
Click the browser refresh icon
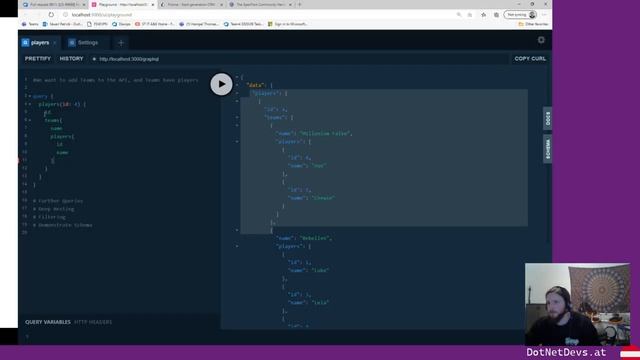click(51, 14)
